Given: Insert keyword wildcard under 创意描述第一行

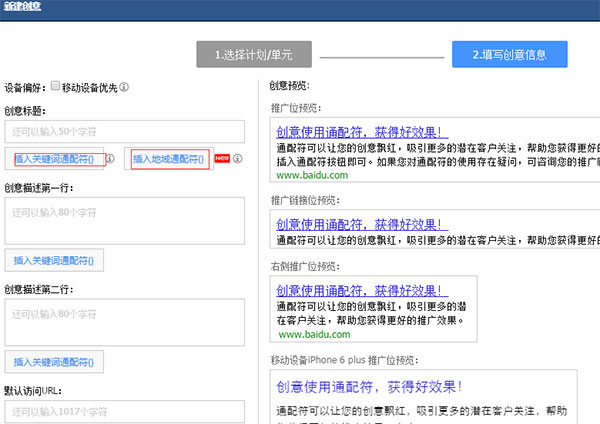Looking at the screenshot, I should pyautogui.click(x=54, y=260).
